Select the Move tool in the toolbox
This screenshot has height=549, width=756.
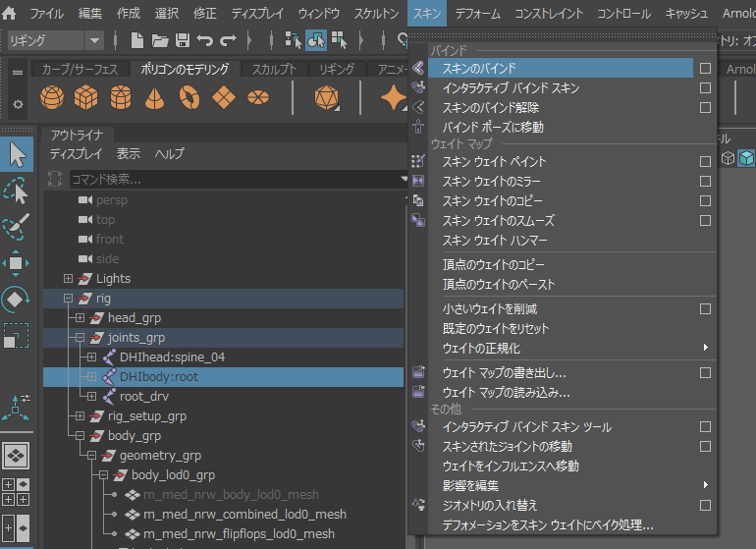coord(18,262)
